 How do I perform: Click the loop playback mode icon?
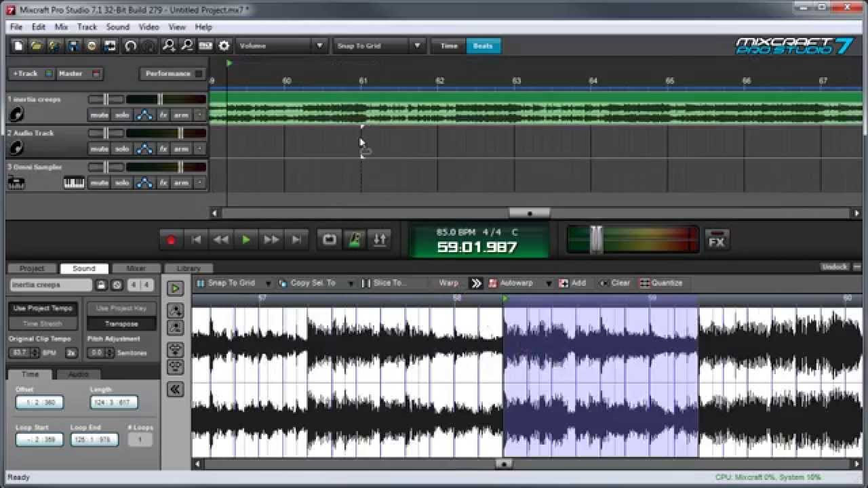(329, 240)
